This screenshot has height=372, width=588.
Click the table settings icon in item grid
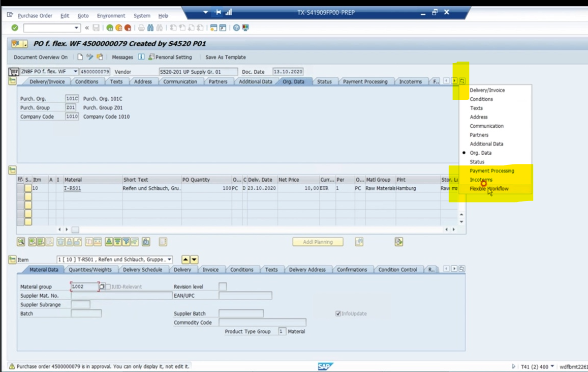[x=20, y=180]
